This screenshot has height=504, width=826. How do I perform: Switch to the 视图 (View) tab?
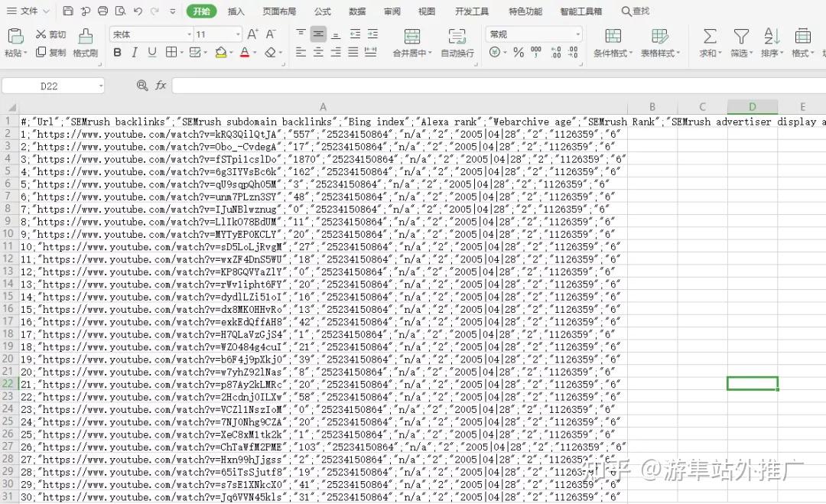pyautogui.click(x=427, y=11)
